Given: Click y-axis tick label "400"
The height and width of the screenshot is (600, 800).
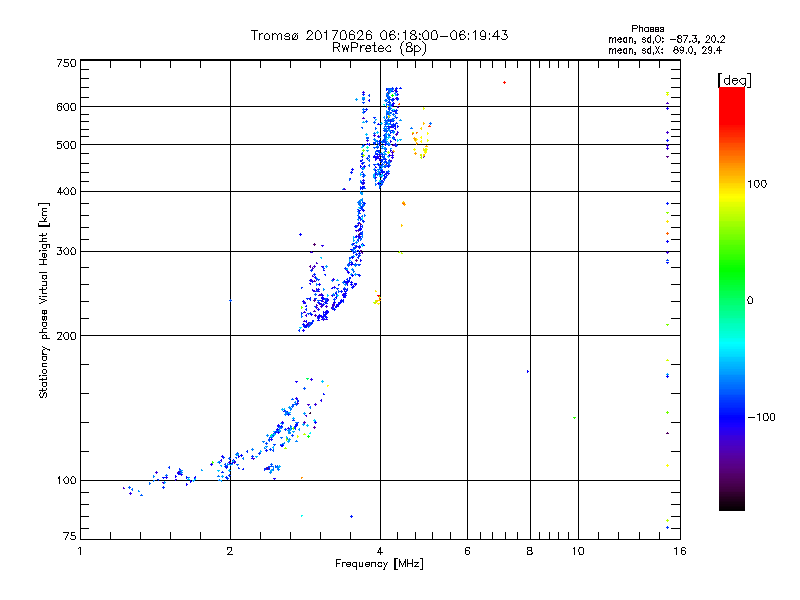Looking at the screenshot, I should point(66,192).
